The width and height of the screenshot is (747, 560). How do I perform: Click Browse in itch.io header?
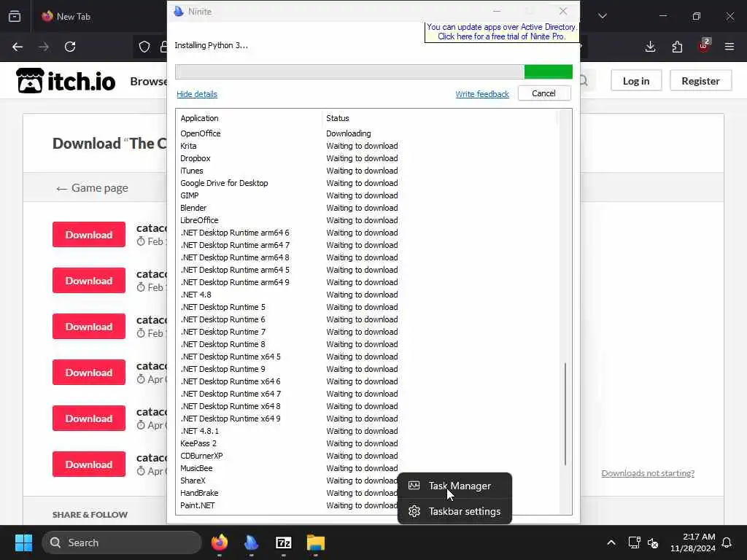tap(148, 81)
